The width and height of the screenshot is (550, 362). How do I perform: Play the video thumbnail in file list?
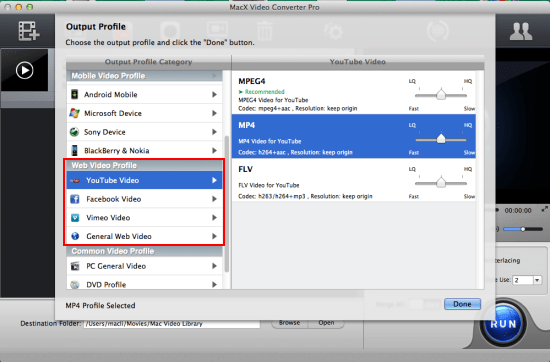25,70
